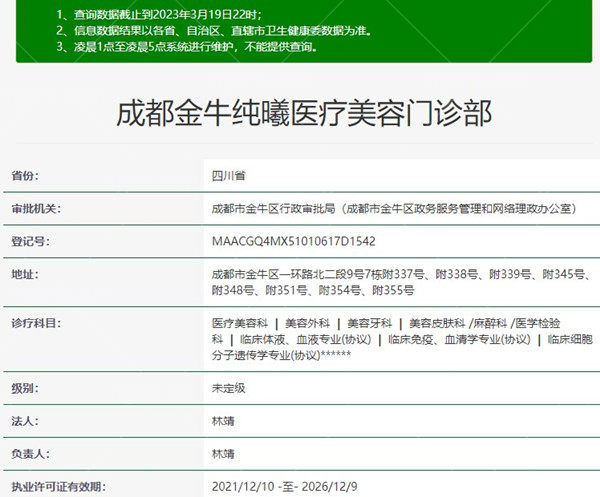600x497 pixels.
Task: Click 临床免疫、血清学专业(协议) entry
Action: pos(459,339)
